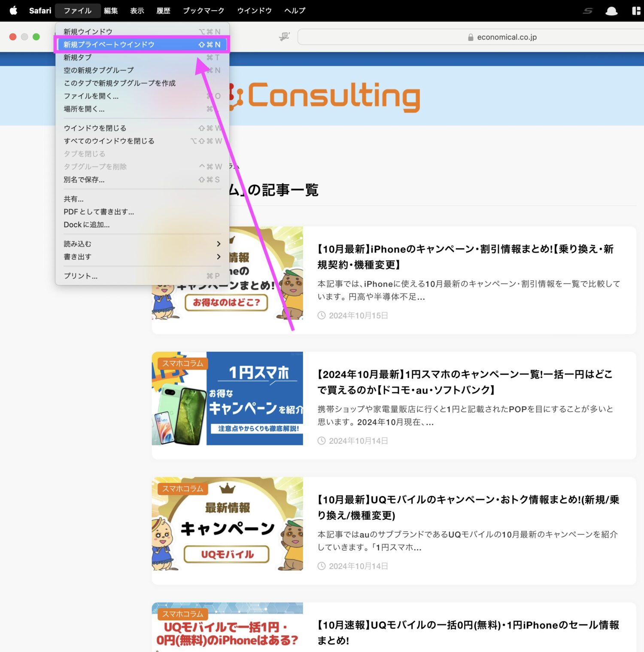This screenshot has width=644, height=652.
Task: Open iPhoneのキャンペーン・割引情報まとめ article title
Action: pyautogui.click(x=465, y=257)
